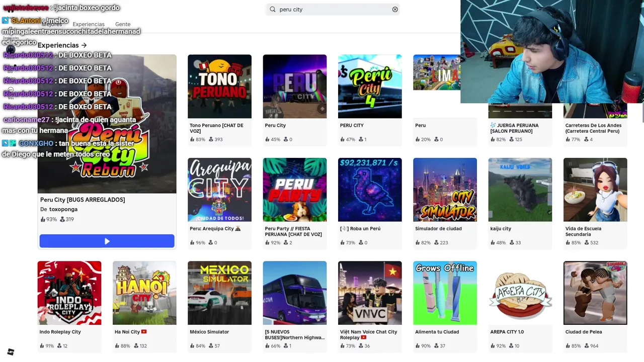The height and width of the screenshot is (362, 644).
Task: Click the search magnifier icon
Action: click(x=273, y=10)
